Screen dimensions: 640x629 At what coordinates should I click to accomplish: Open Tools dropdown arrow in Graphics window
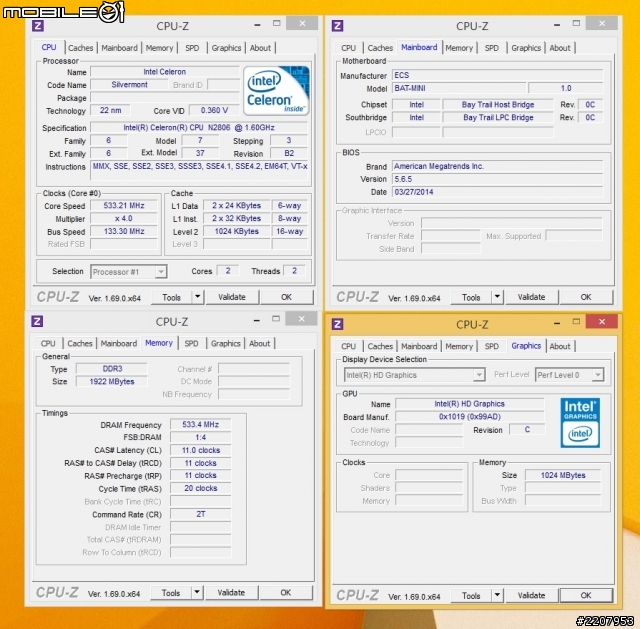click(x=497, y=595)
